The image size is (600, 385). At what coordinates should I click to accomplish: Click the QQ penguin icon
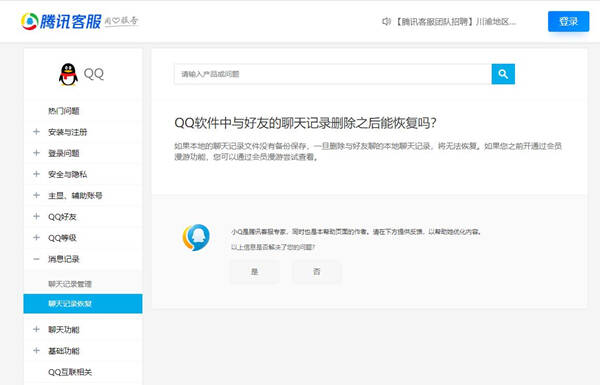click(x=68, y=74)
